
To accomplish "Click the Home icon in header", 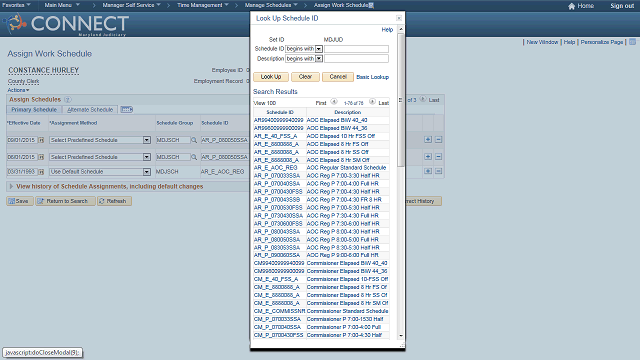I will [571, 6].
